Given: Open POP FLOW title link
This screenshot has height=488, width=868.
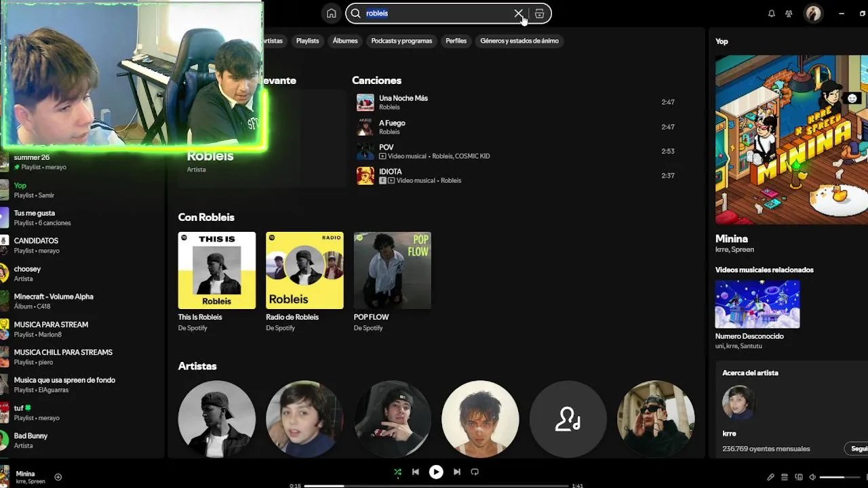Looking at the screenshot, I should [372, 317].
